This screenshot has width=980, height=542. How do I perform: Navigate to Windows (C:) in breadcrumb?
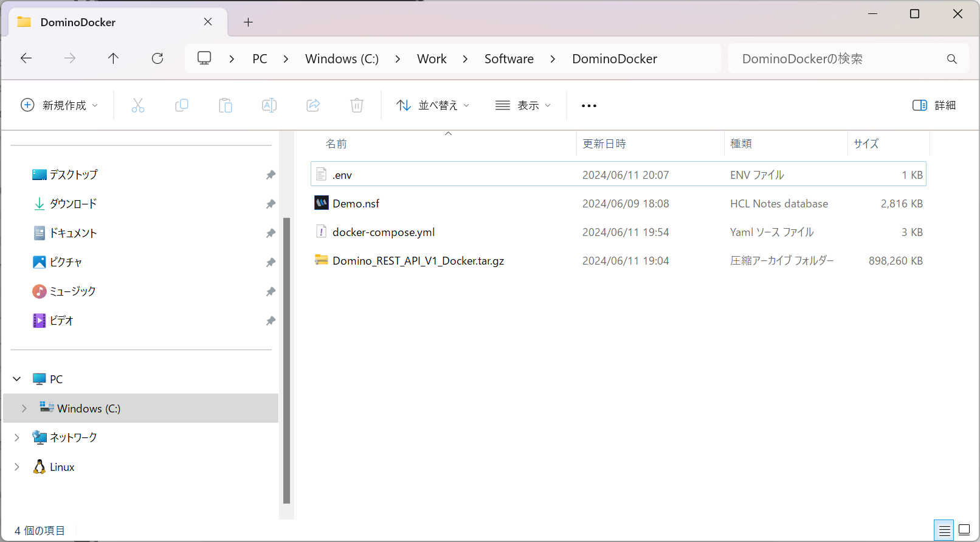click(x=342, y=59)
